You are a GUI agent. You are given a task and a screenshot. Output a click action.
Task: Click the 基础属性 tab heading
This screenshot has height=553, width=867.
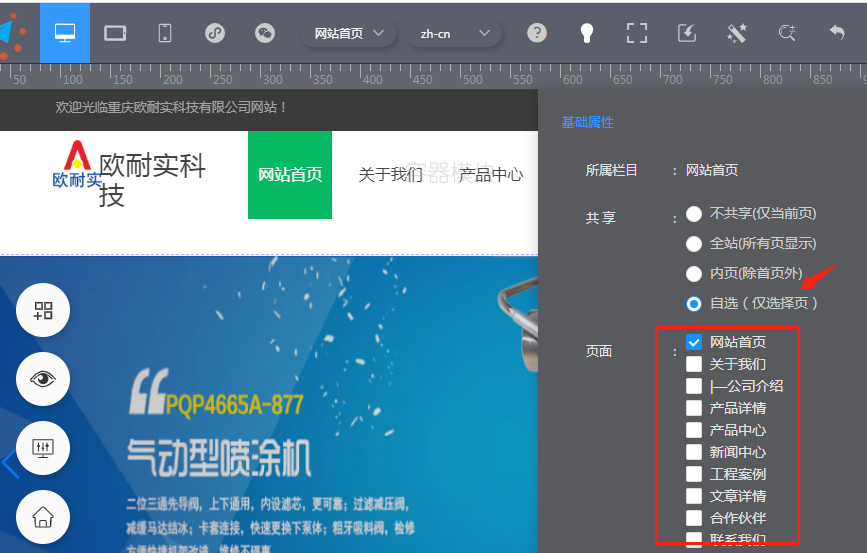pos(588,122)
